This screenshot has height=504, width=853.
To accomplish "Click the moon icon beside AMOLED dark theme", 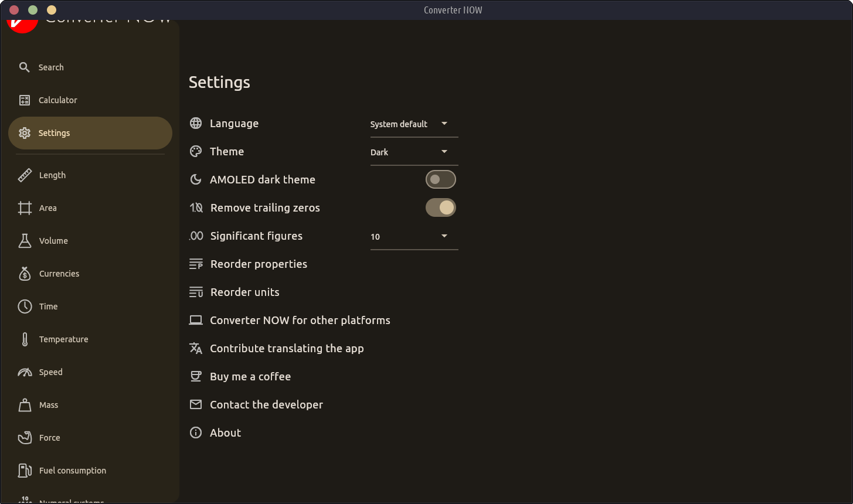I will point(196,179).
